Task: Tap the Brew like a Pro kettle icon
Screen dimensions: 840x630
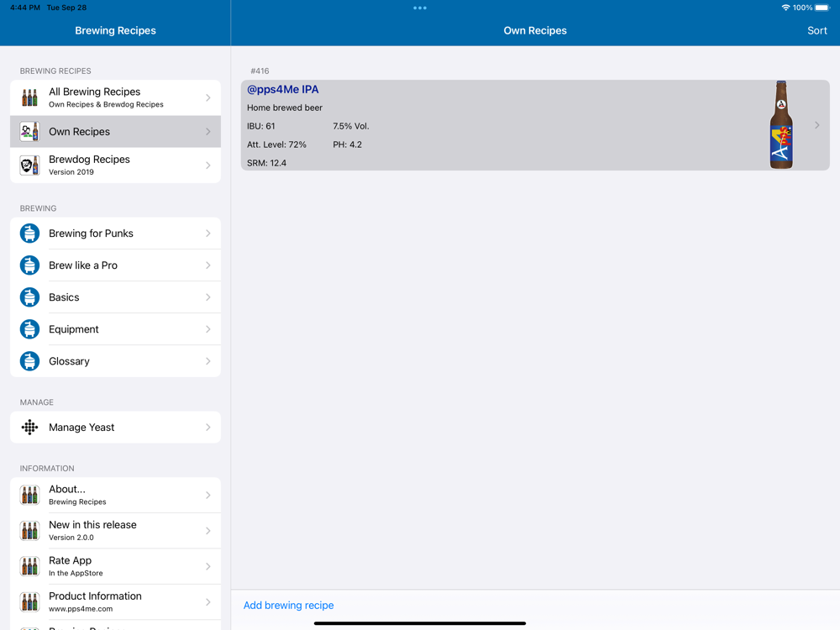Action: pyautogui.click(x=29, y=265)
